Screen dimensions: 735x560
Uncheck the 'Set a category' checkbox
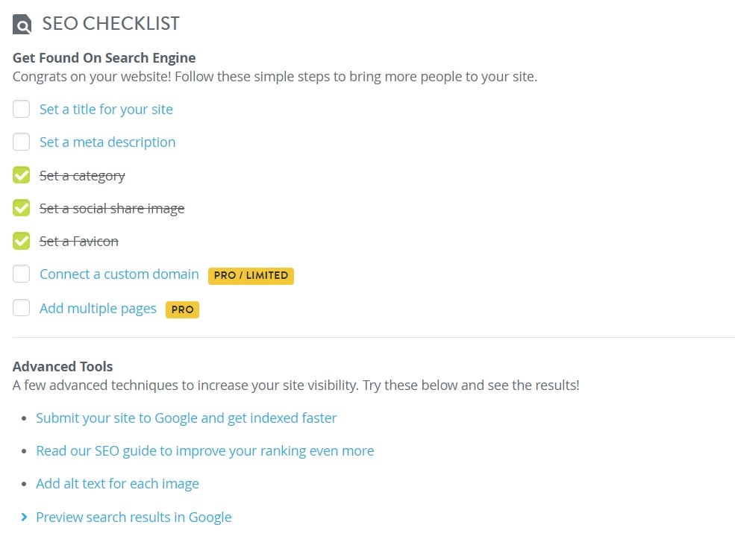click(x=21, y=175)
